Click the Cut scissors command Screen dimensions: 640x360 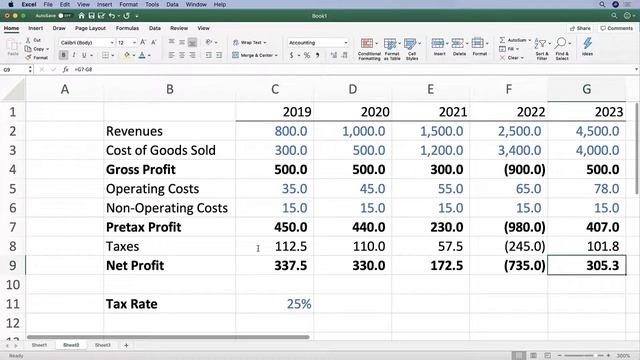click(x=33, y=40)
